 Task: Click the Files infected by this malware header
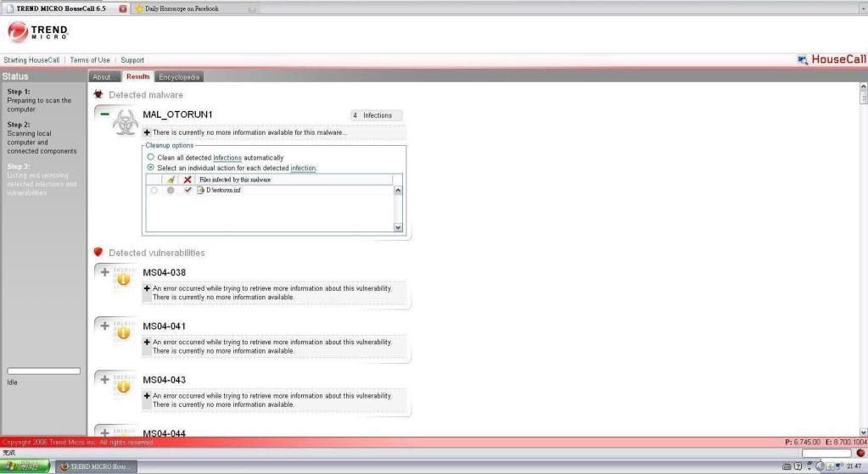(x=235, y=180)
